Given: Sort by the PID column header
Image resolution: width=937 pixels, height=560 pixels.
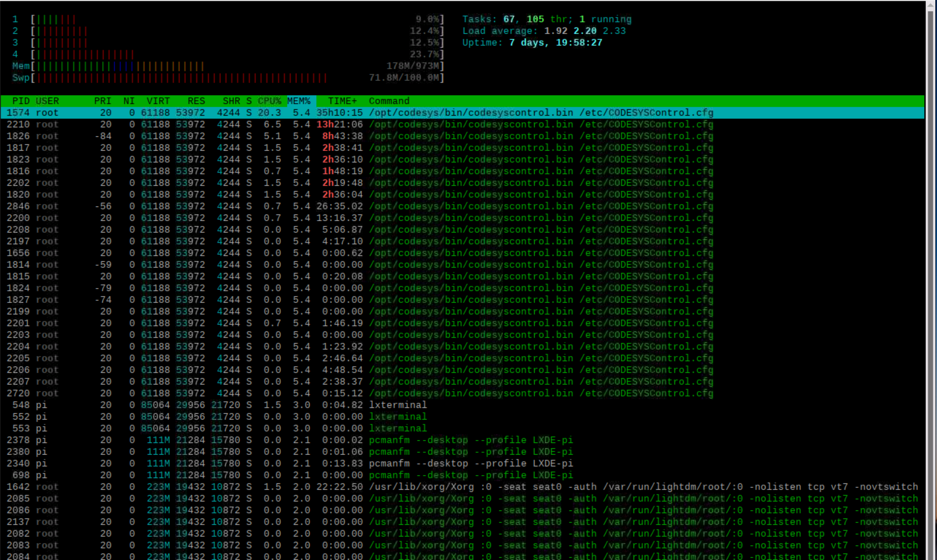Looking at the screenshot, I should (21, 101).
